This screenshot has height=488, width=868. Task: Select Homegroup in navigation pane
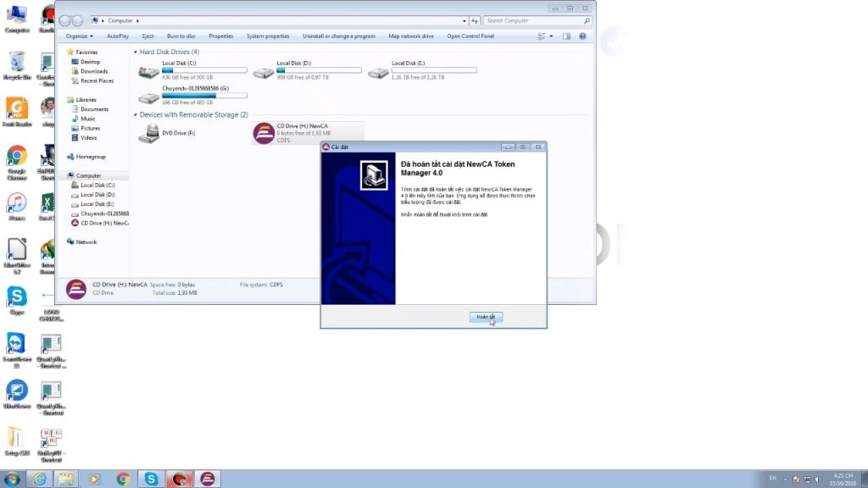[x=90, y=157]
